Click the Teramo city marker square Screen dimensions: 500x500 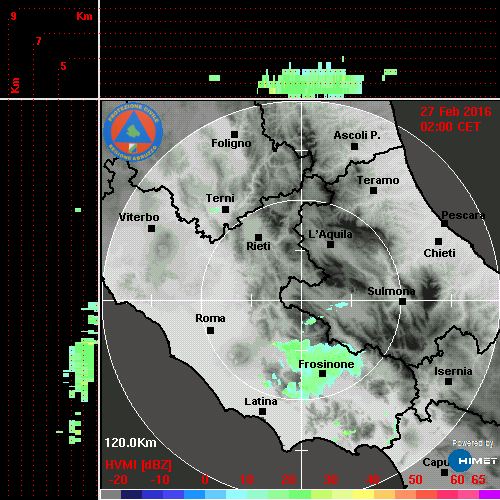[x=373, y=191]
